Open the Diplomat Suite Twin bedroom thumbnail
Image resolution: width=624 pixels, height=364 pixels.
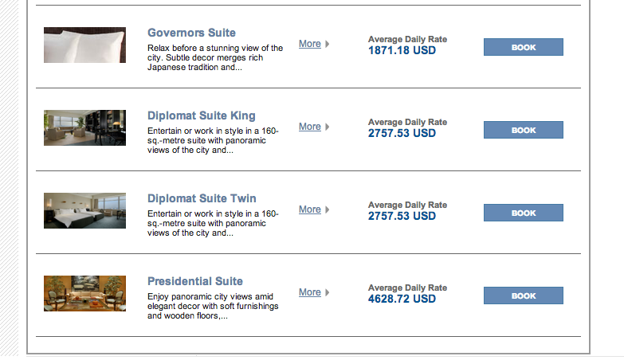84,211
